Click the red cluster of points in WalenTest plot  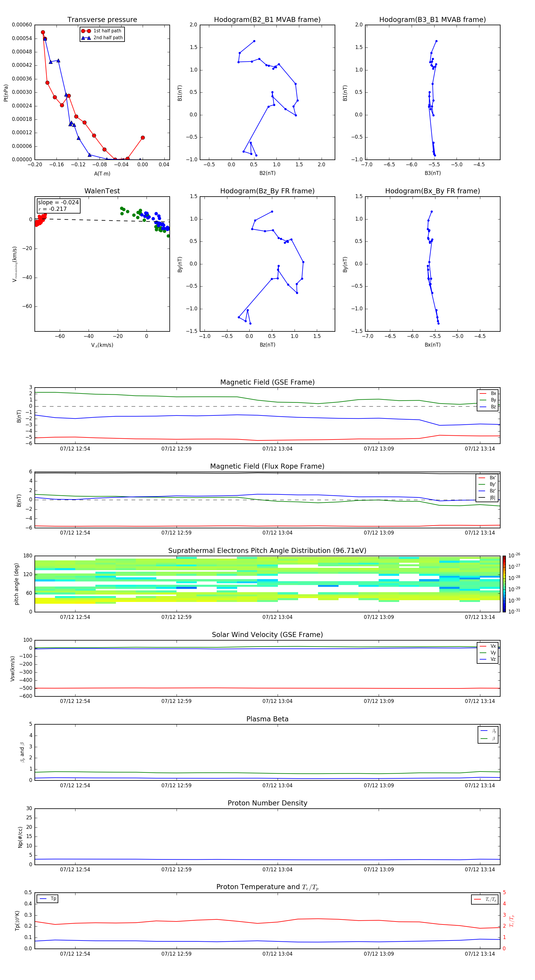pos(40,219)
